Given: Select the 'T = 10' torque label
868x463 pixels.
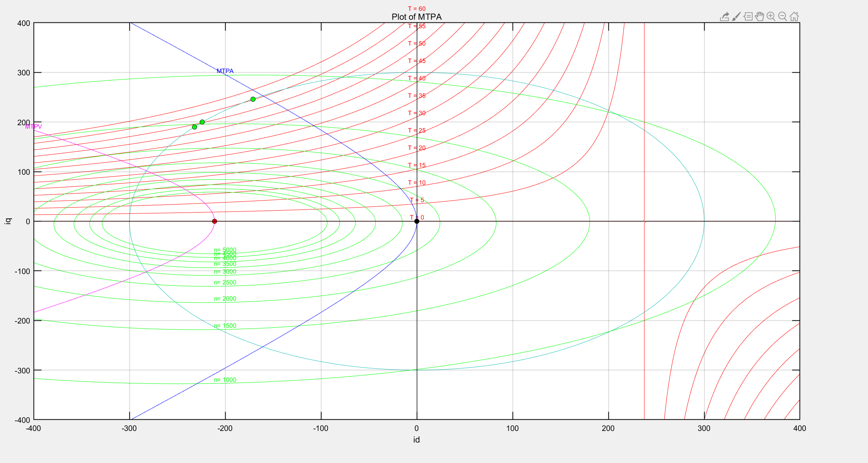Looking at the screenshot, I should pyautogui.click(x=417, y=183).
